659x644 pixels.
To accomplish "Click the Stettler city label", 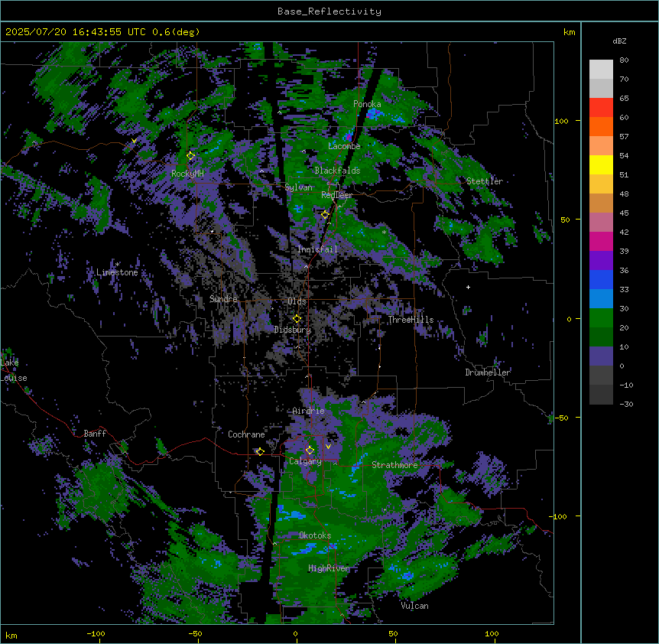I will click(485, 181).
